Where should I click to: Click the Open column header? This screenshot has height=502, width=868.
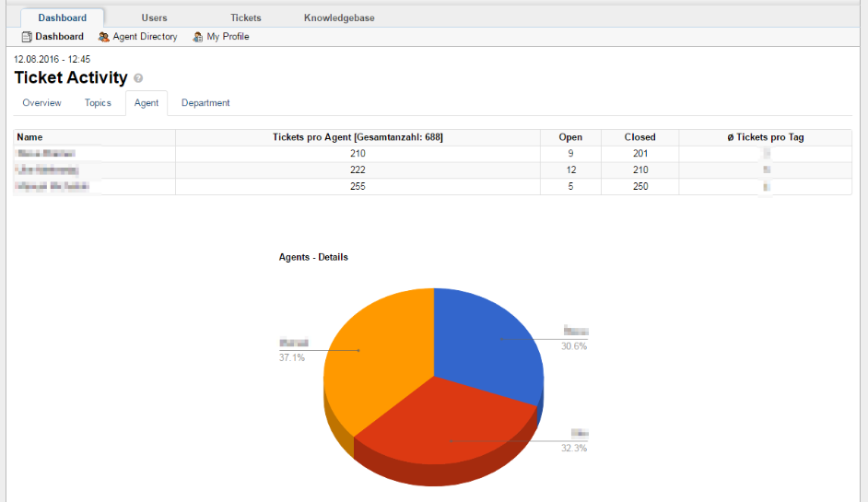pyautogui.click(x=570, y=137)
